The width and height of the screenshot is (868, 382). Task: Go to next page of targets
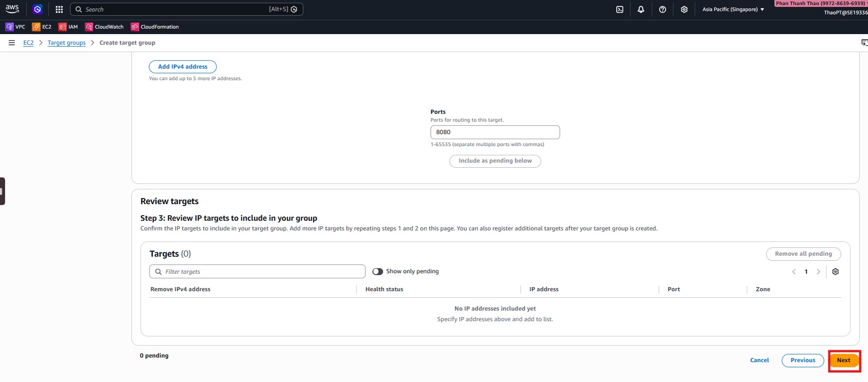click(x=818, y=271)
